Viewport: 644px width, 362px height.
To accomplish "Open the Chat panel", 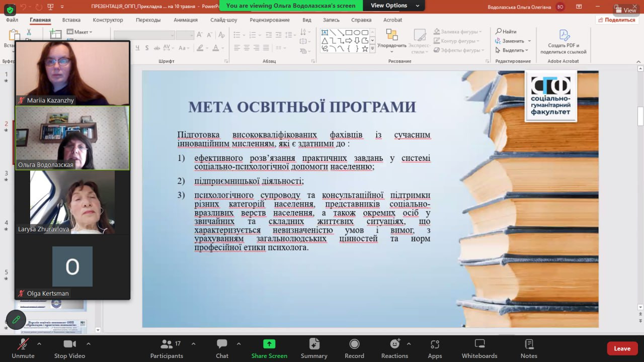I will [222, 348].
